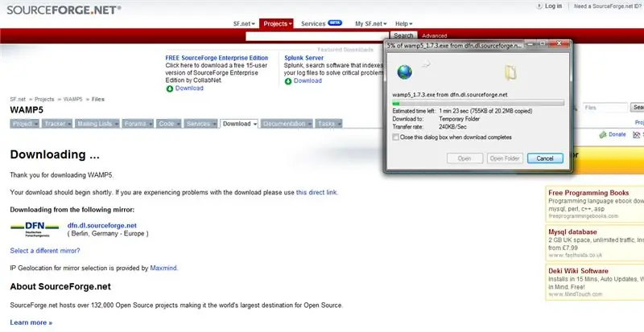Click Projects in the breadcrumb

click(44, 100)
